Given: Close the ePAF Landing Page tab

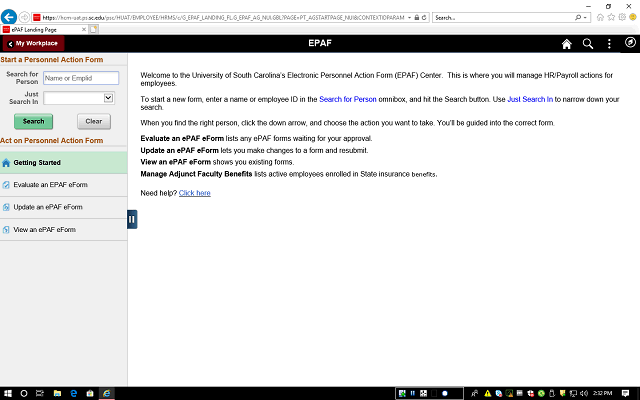Looking at the screenshot, I should click(84, 29).
